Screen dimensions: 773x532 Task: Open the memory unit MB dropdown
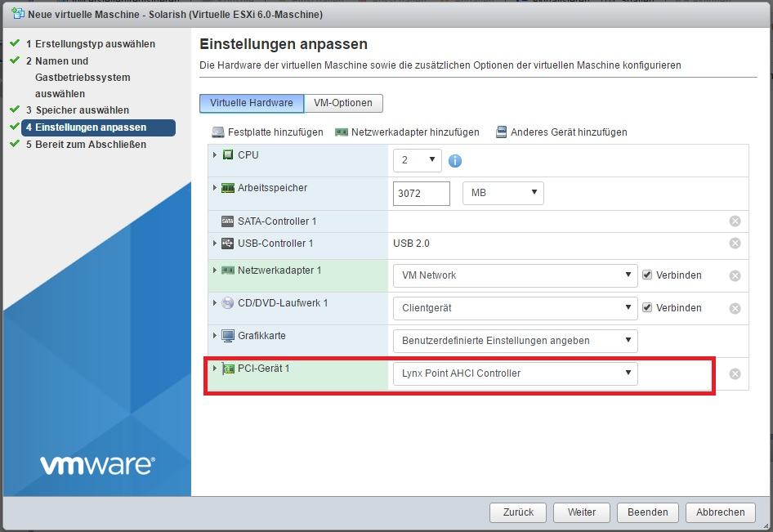tap(503, 194)
